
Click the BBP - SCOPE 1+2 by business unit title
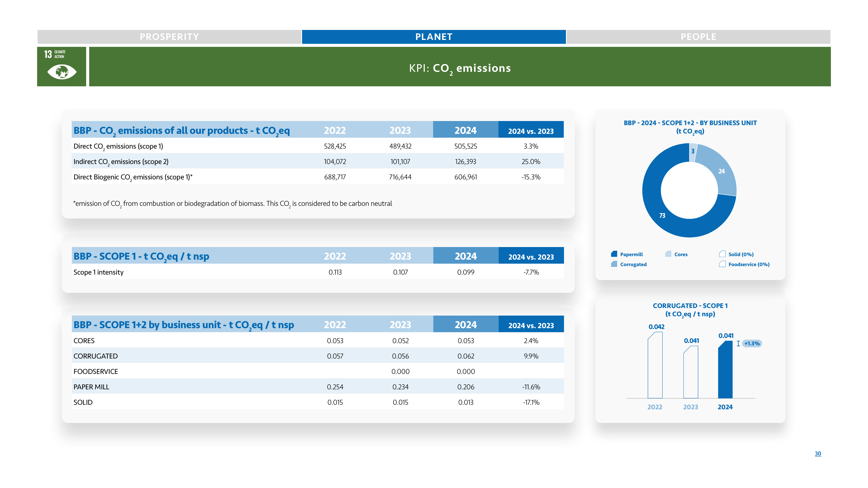[x=184, y=325]
